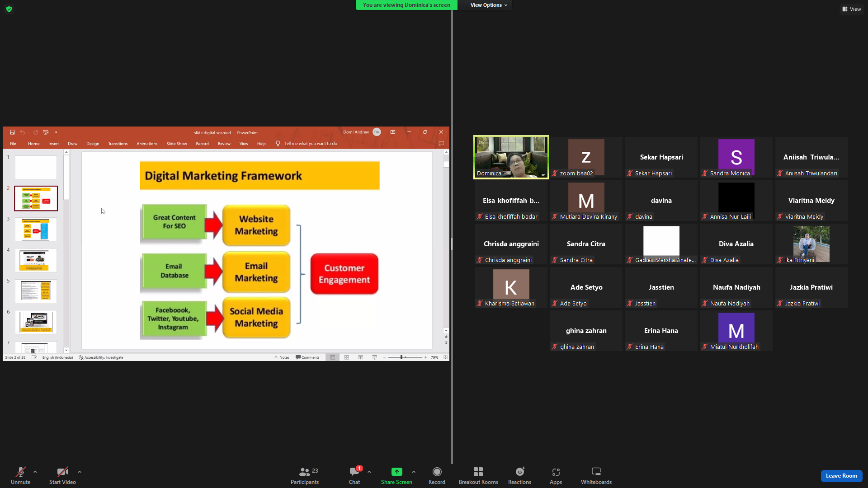This screenshot has width=868, height=488.
Task: Open the Insert ribbon tab
Action: 53,144
